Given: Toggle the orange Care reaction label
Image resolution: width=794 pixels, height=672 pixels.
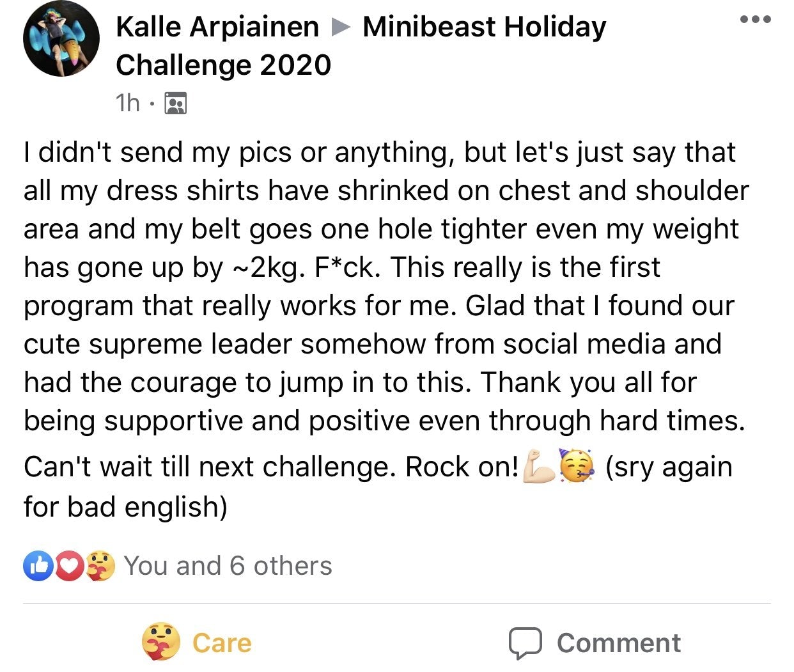Looking at the screenshot, I should (x=222, y=643).
